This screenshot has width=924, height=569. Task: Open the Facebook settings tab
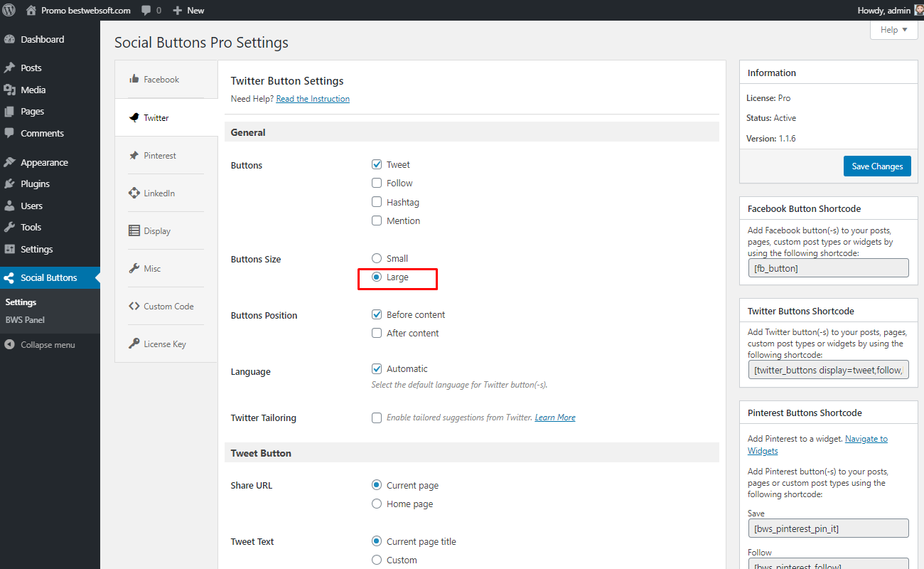click(166, 80)
